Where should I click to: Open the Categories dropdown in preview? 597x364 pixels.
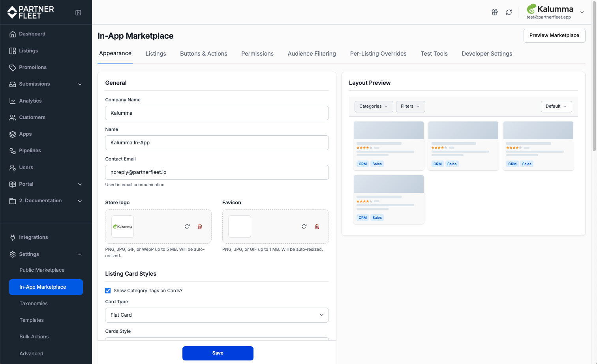[374, 106]
